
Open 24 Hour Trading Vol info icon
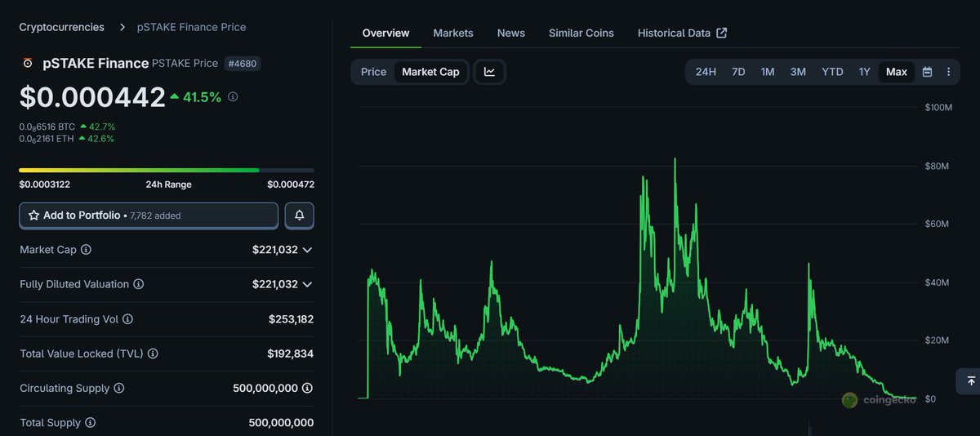tap(127, 319)
